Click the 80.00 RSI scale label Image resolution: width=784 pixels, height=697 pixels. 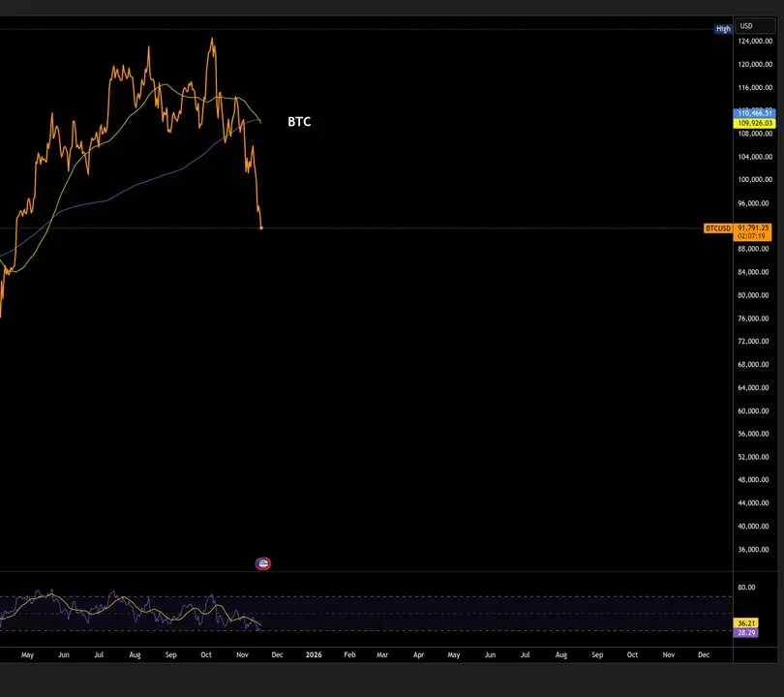(746, 588)
